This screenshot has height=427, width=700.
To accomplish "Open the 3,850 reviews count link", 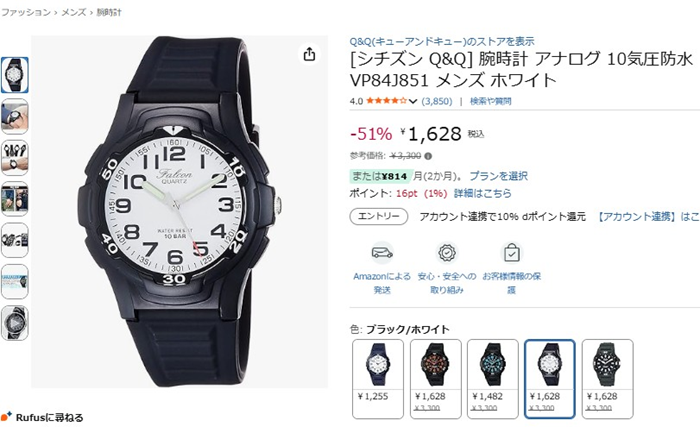I will click(x=437, y=101).
